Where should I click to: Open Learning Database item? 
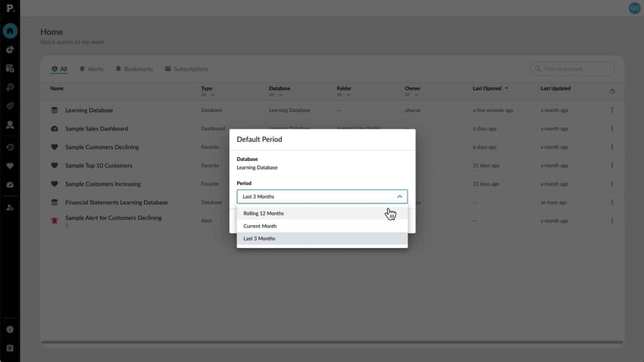coord(89,110)
